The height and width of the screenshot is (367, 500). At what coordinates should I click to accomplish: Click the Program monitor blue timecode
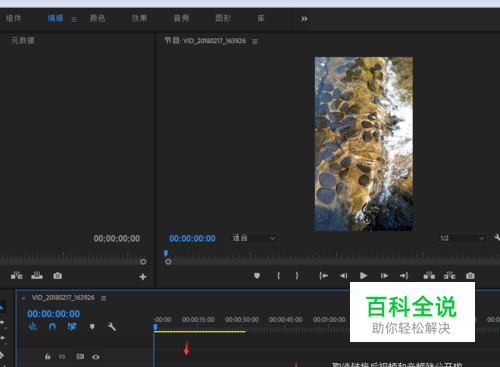coord(192,238)
